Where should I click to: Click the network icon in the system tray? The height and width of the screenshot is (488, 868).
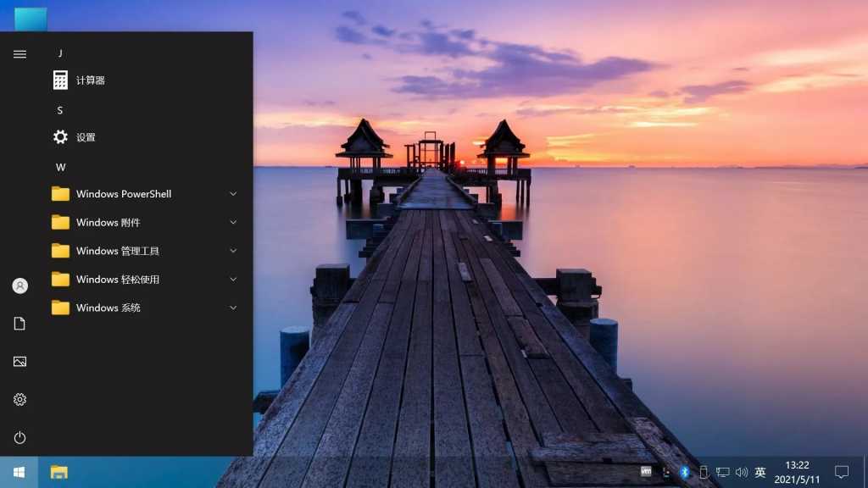coord(722,472)
